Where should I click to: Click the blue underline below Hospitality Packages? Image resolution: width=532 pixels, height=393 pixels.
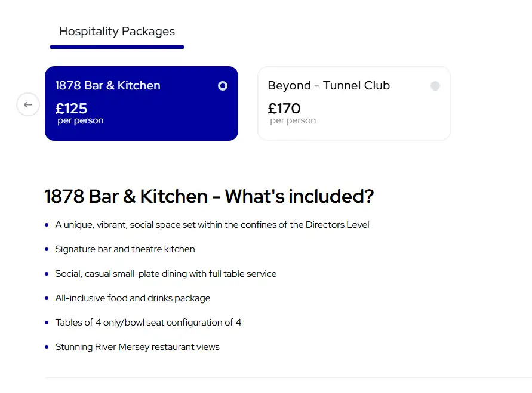point(117,47)
